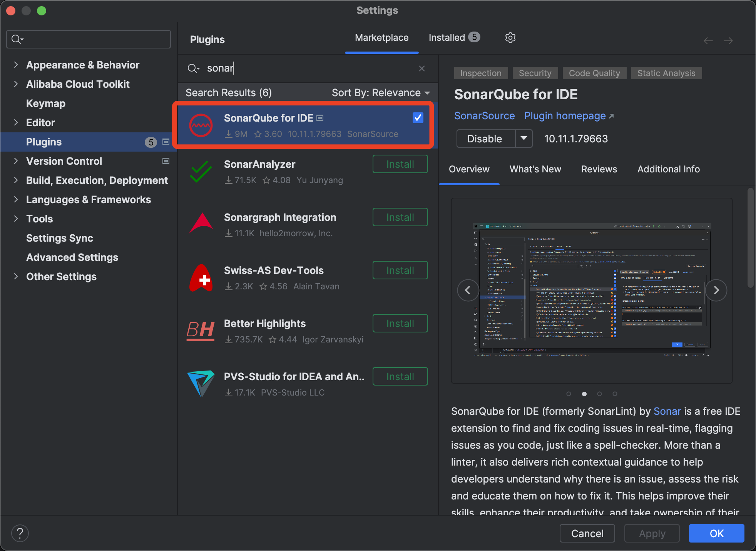Click the PVS-Studio logo icon
The image size is (756, 551).
coord(201,384)
